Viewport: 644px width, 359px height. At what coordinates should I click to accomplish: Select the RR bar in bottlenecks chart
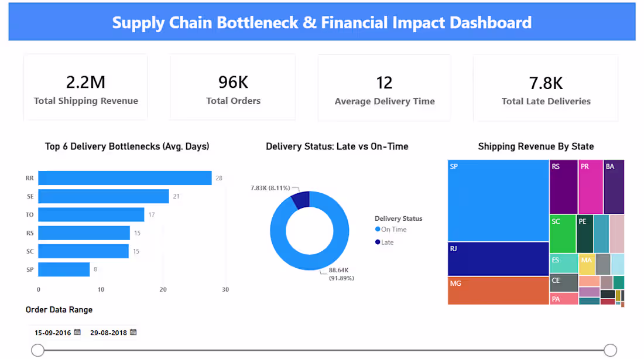pyautogui.click(x=125, y=178)
